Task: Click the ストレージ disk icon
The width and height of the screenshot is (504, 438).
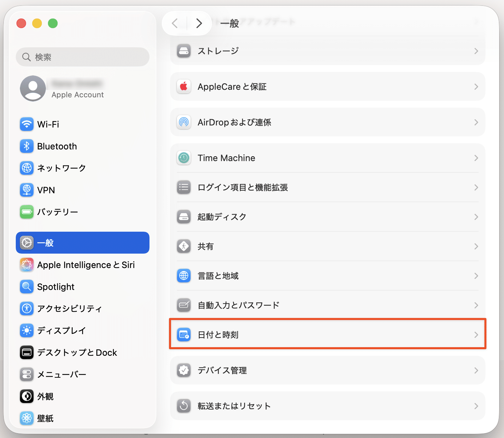Action: click(184, 51)
